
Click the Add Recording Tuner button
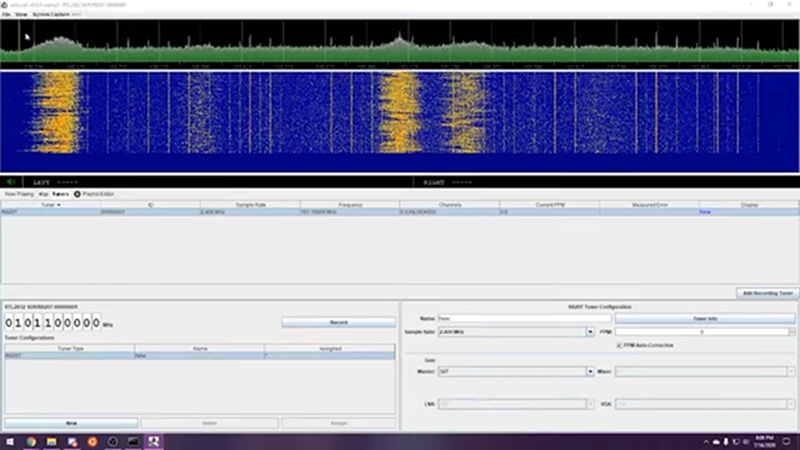point(768,292)
